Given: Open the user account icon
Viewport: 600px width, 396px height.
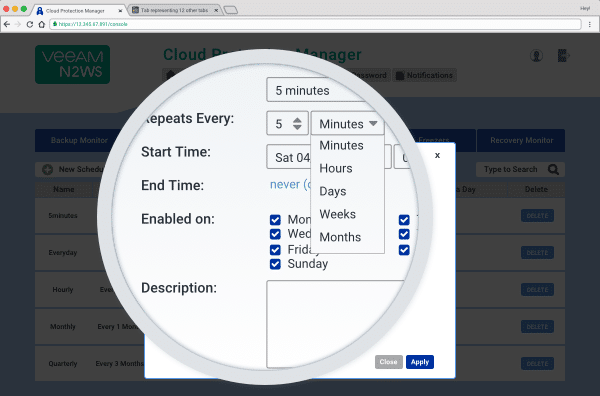Looking at the screenshot, I should pos(536,55).
